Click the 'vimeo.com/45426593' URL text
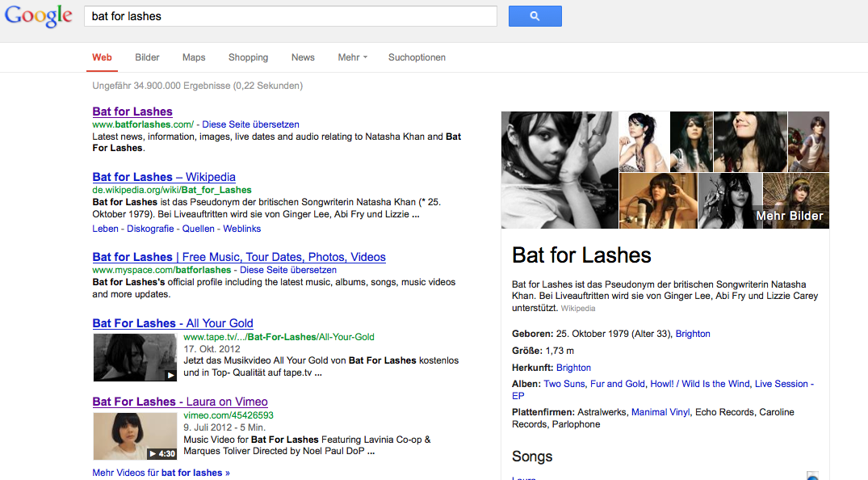Image resolution: width=868 pixels, height=480 pixels. [228, 415]
